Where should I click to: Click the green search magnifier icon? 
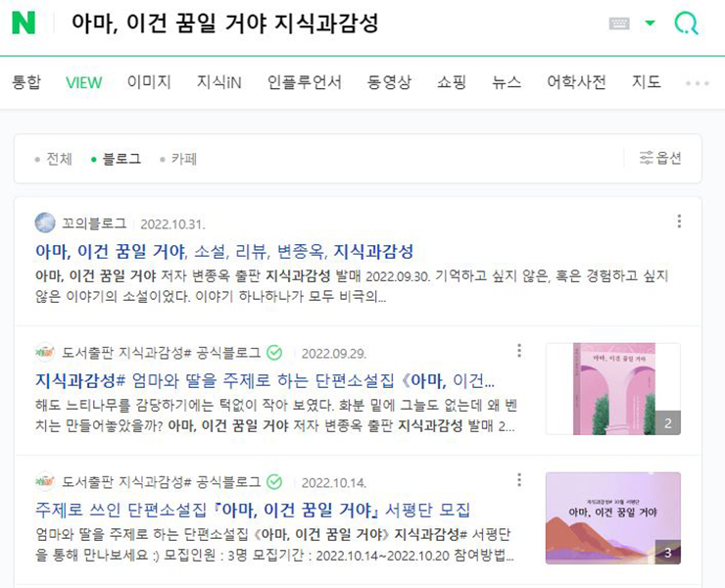(686, 23)
